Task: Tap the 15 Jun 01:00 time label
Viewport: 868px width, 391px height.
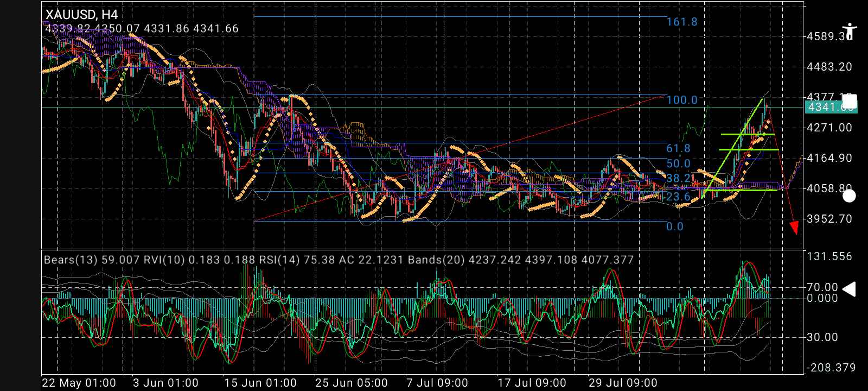Action: 260,383
